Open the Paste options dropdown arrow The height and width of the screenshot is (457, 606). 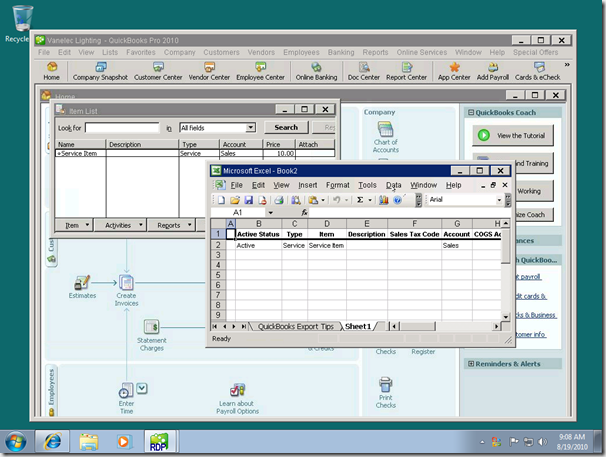pos(323,200)
